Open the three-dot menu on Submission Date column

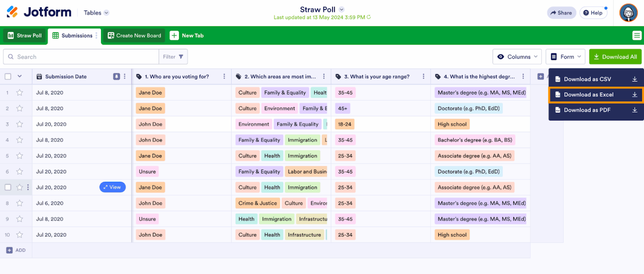[124, 76]
